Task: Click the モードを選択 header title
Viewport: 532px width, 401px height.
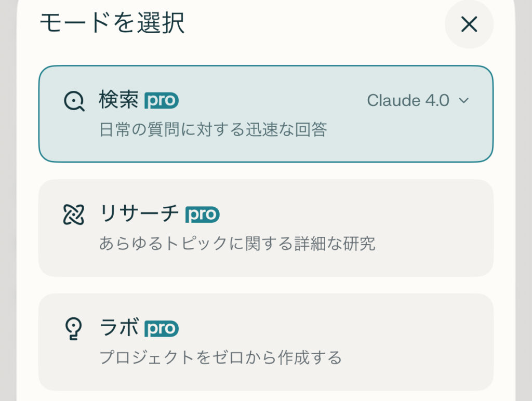Action: click(112, 24)
